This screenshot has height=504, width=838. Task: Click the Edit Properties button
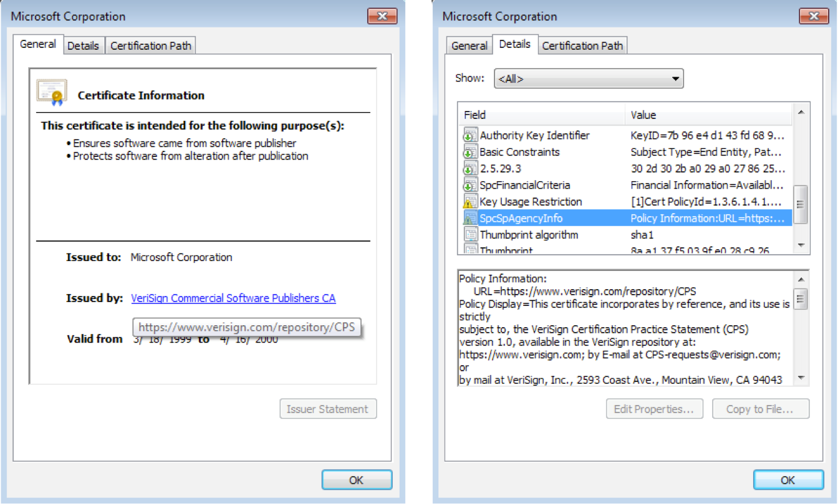coord(654,409)
